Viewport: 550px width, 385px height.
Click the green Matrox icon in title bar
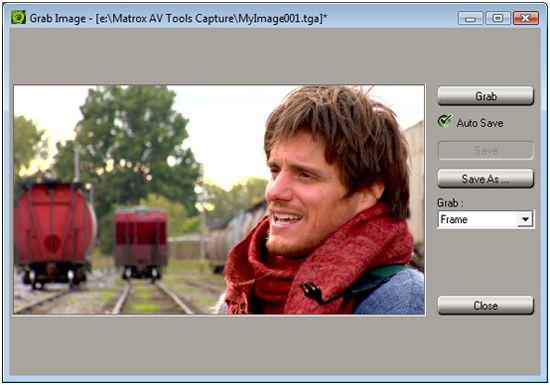click(x=18, y=17)
